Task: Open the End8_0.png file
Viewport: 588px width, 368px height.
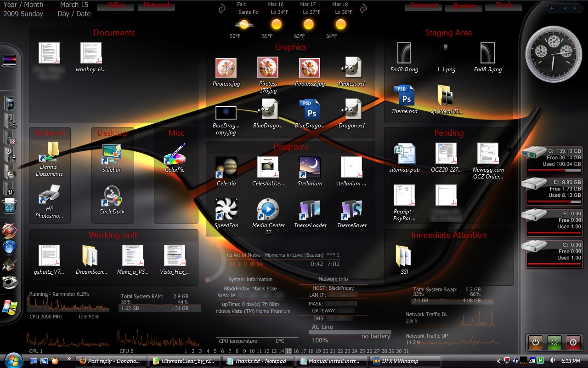Action: click(404, 57)
